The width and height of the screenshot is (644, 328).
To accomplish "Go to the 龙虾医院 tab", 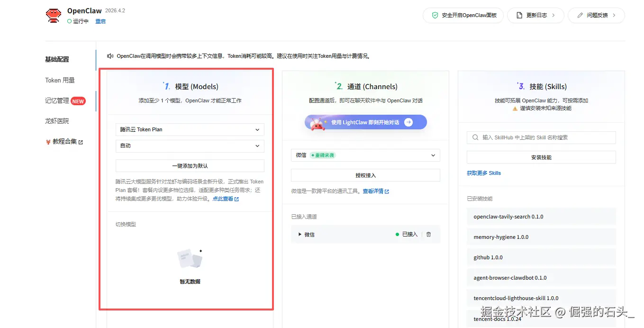I will (x=57, y=121).
